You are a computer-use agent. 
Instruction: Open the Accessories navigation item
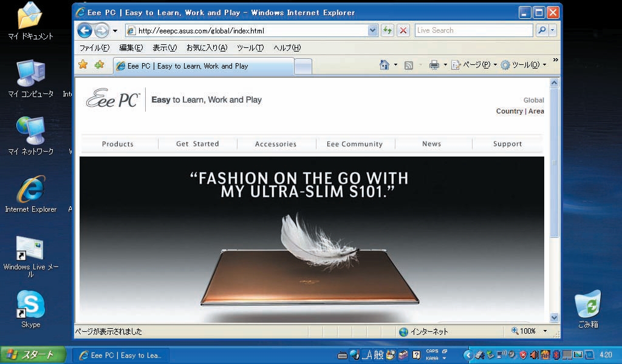click(276, 144)
